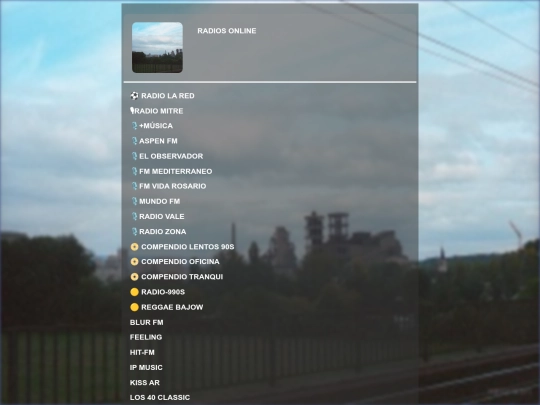The height and width of the screenshot is (405, 540).
Task: Play RADIO-990S
Action: coord(163,292)
